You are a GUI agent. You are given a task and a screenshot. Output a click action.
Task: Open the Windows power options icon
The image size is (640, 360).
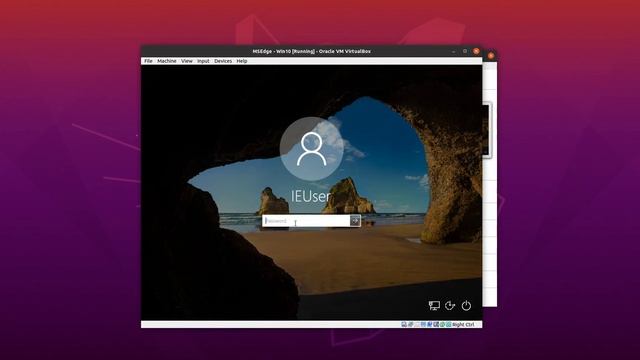coord(466,305)
